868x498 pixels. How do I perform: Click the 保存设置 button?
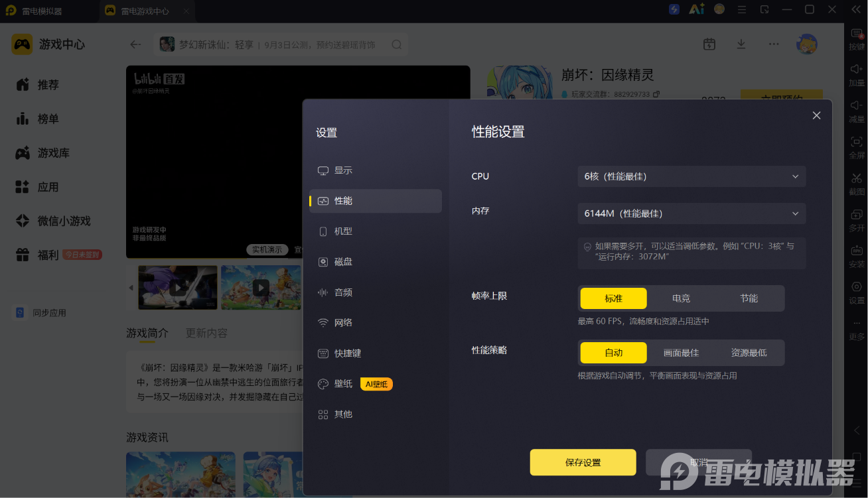583,462
